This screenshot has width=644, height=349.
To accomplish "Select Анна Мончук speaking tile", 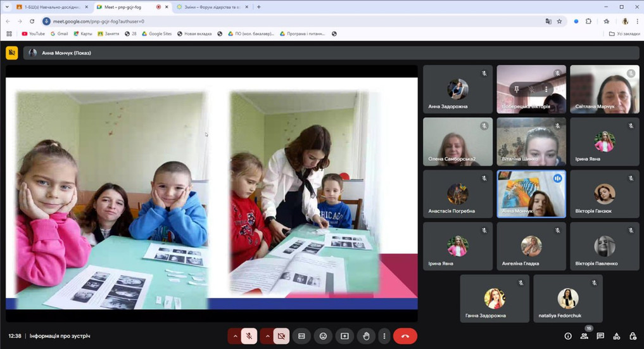I will (531, 194).
